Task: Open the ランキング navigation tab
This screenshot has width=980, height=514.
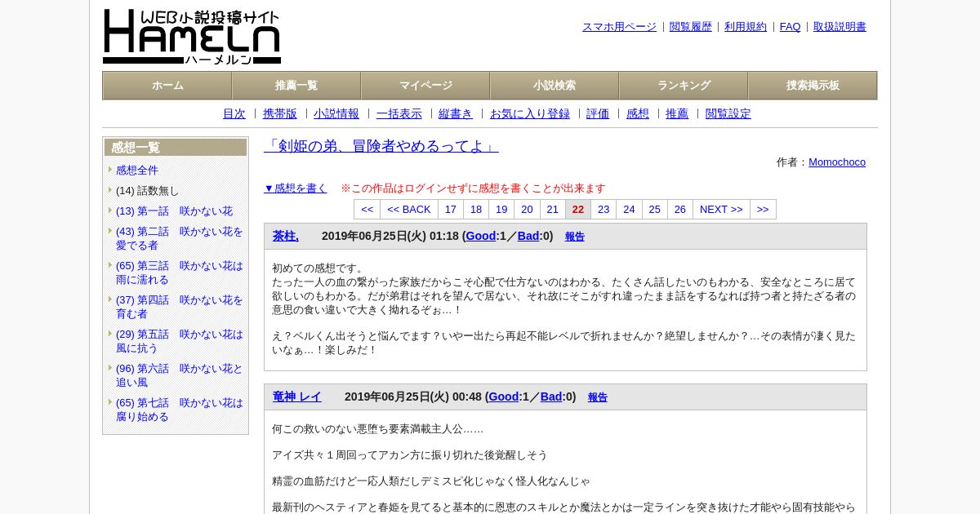Action: click(684, 86)
